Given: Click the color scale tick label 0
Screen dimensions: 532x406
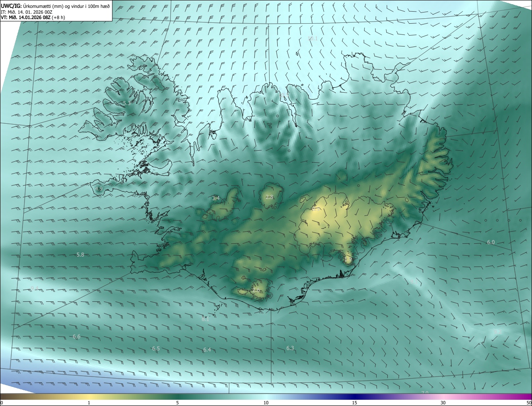Looking at the screenshot, I should (2, 403).
